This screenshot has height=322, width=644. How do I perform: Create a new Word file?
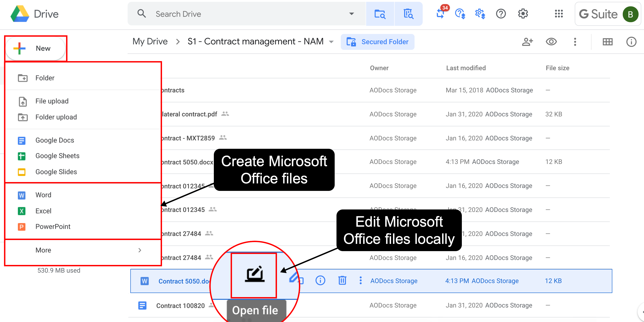pos(83,195)
